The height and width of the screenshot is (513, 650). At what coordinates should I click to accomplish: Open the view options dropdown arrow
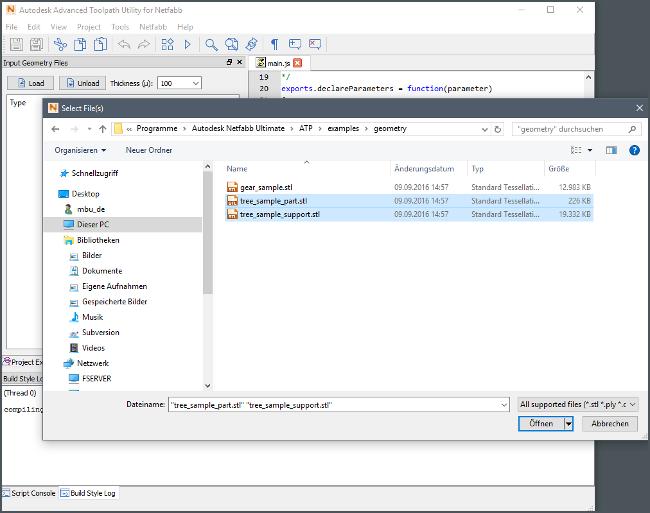[590, 150]
